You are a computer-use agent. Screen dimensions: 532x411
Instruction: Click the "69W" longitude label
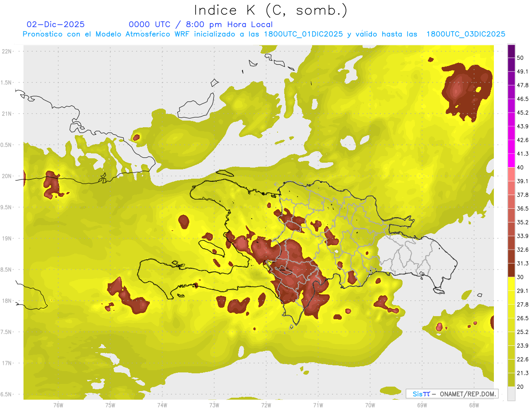coord(422,405)
